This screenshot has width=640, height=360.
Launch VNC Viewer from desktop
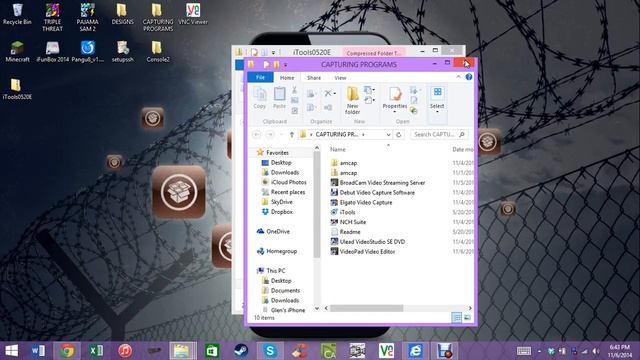[193, 14]
